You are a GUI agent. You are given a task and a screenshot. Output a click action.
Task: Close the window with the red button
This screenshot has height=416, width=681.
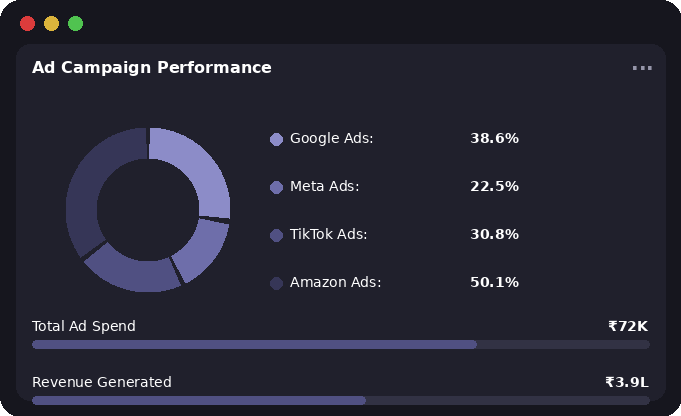(x=27, y=23)
